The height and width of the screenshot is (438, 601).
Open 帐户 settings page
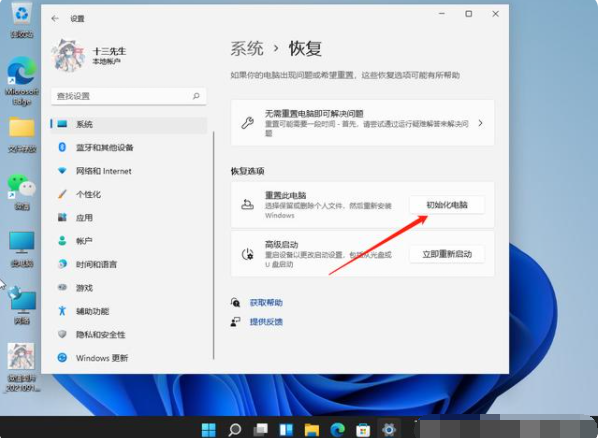point(84,241)
